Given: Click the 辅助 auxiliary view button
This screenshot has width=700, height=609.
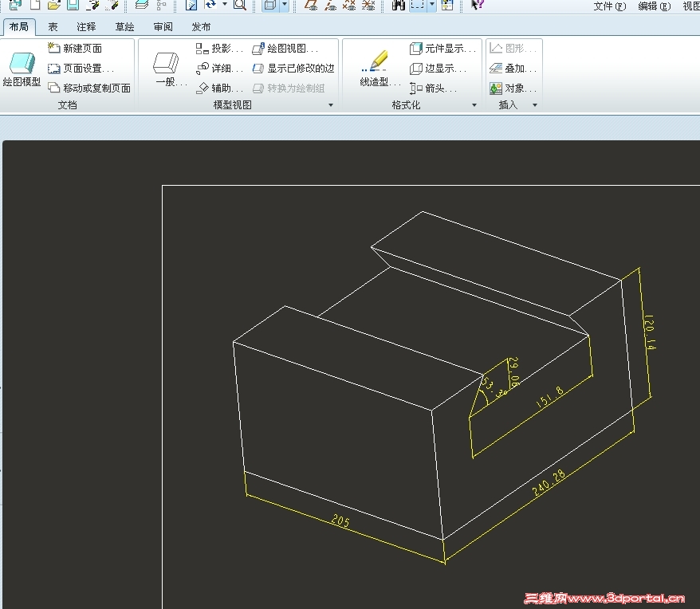Looking at the screenshot, I should (218, 88).
